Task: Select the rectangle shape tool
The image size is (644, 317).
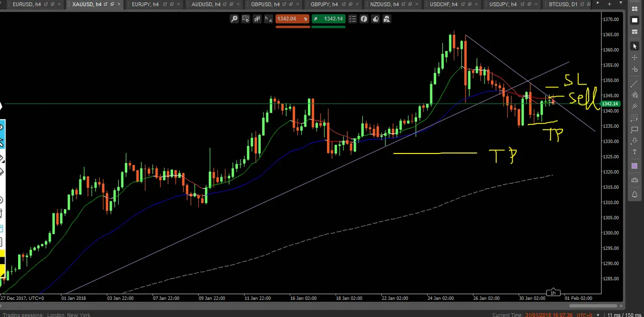Action: (634, 129)
